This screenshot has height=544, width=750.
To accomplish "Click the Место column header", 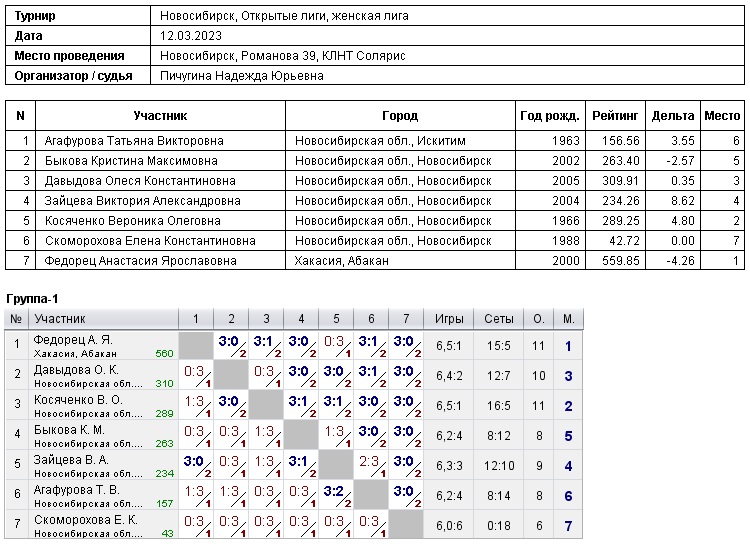I will point(722,116).
